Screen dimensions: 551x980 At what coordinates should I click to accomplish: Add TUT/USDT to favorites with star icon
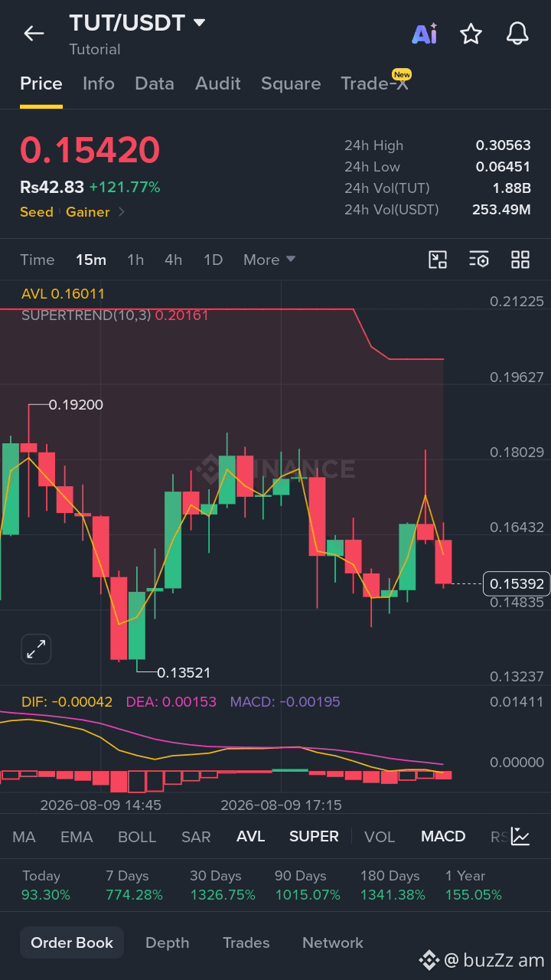click(x=471, y=34)
